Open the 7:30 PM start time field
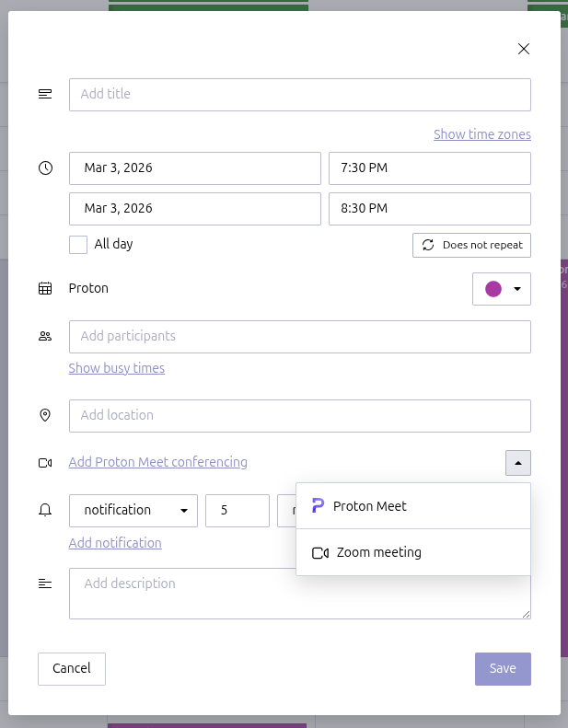 point(429,168)
